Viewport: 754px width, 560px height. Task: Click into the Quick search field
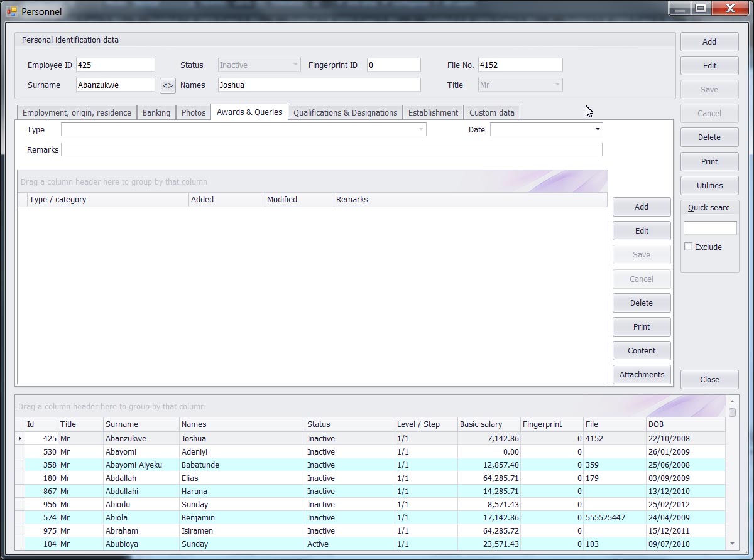(709, 228)
